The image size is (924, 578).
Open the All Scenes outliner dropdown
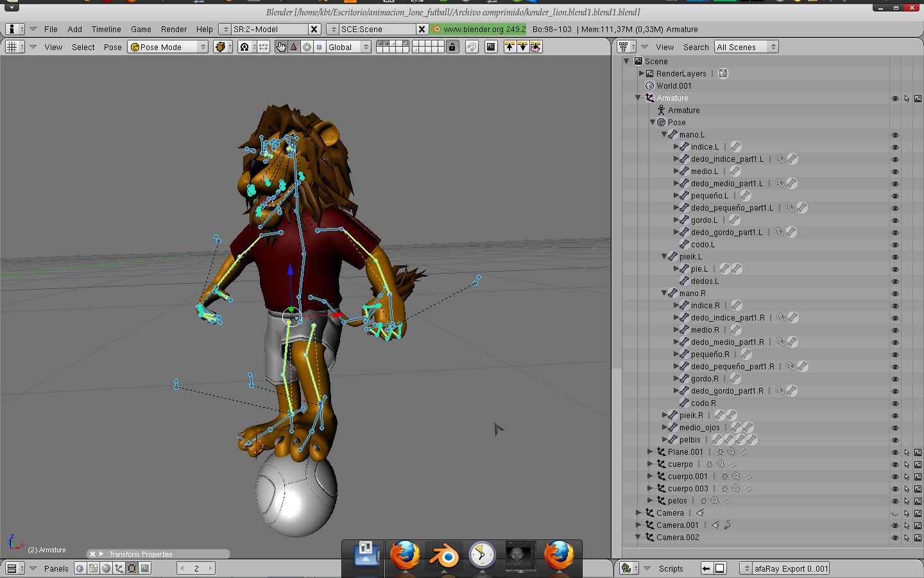(746, 47)
